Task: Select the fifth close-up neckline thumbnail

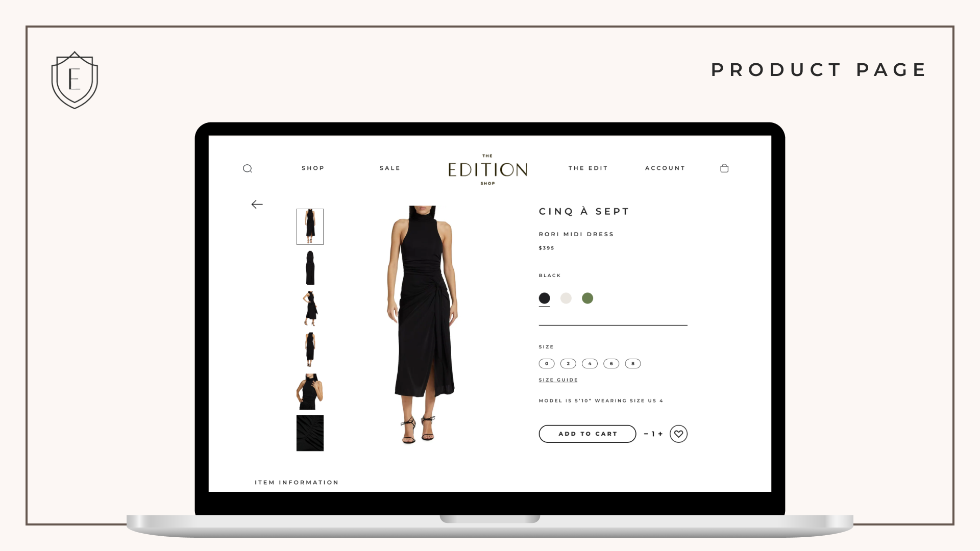Action: [x=310, y=391]
